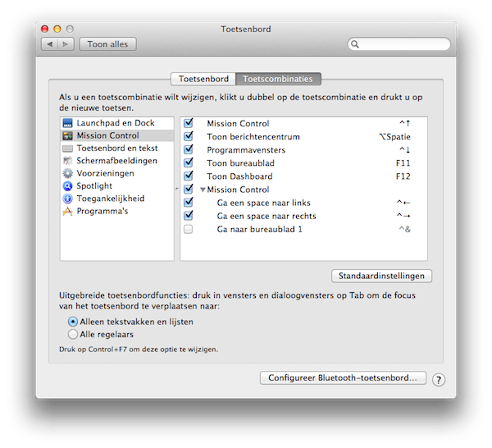Viewport: 492px width, 448px height.
Task: Uncheck Programmavensters shortcut
Action: coord(189,149)
